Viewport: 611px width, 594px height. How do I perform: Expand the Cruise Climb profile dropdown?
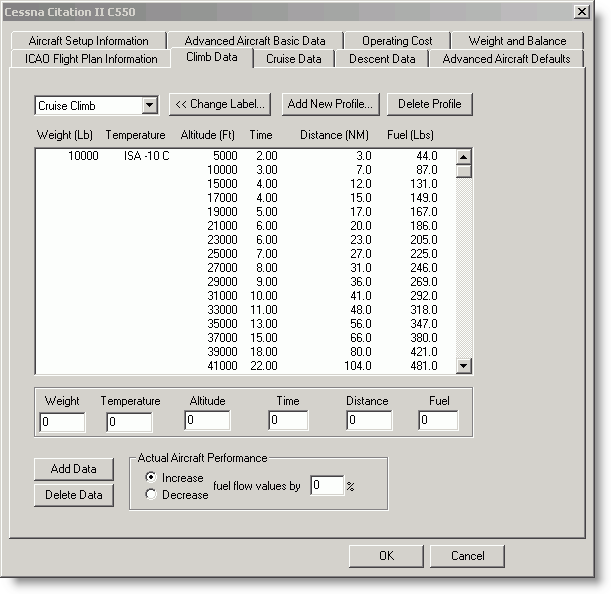149,105
